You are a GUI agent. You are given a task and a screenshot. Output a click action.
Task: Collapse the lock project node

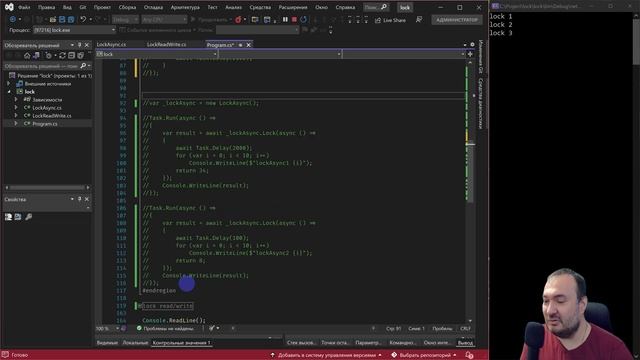[9, 92]
